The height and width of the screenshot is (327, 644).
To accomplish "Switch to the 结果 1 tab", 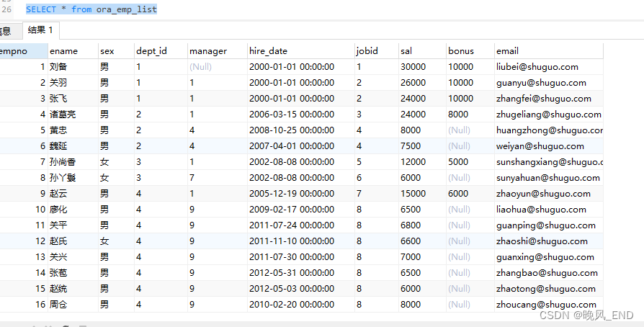I will (x=40, y=30).
